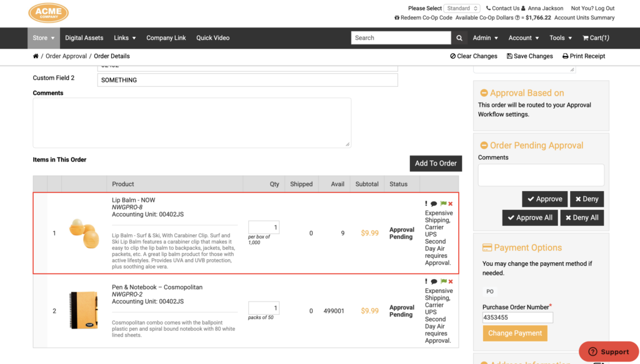This screenshot has width=640, height=364.
Task: Open the shopping Cart icon
Action: pos(585,38)
